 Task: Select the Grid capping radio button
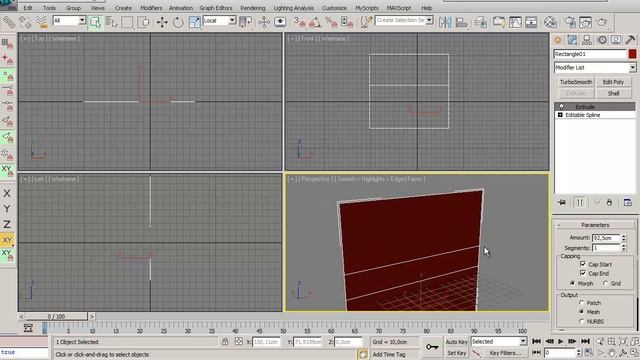(605, 283)
